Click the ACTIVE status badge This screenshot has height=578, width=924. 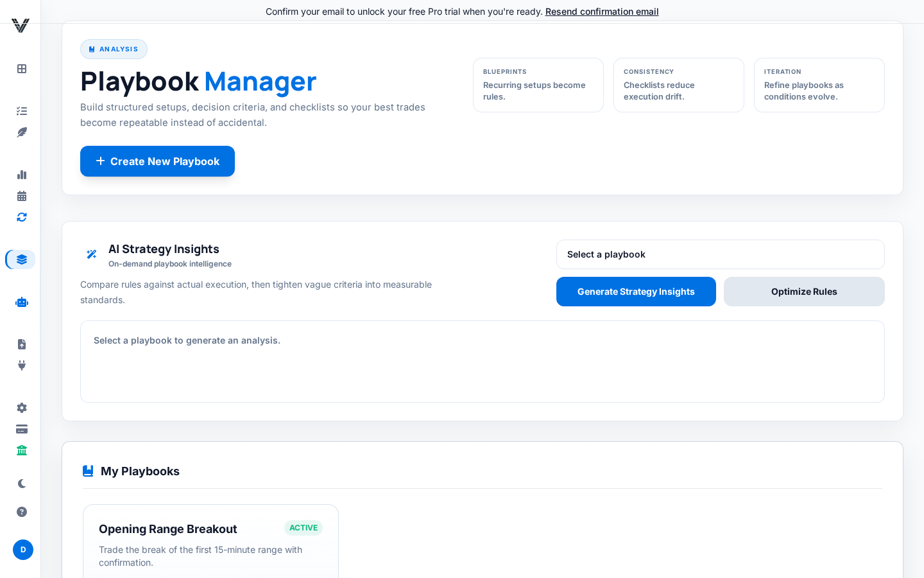coord(304,528)
